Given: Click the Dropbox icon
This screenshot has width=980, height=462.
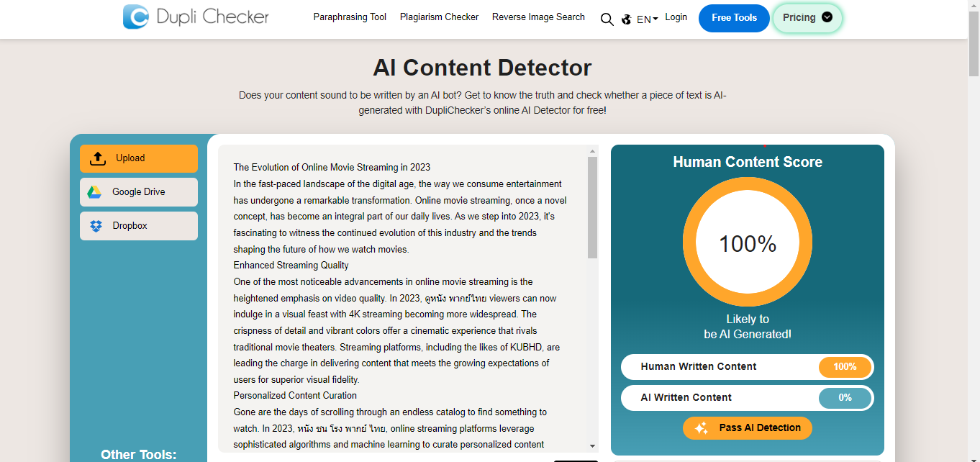Looking at the screenshot, I should [96, 226].
